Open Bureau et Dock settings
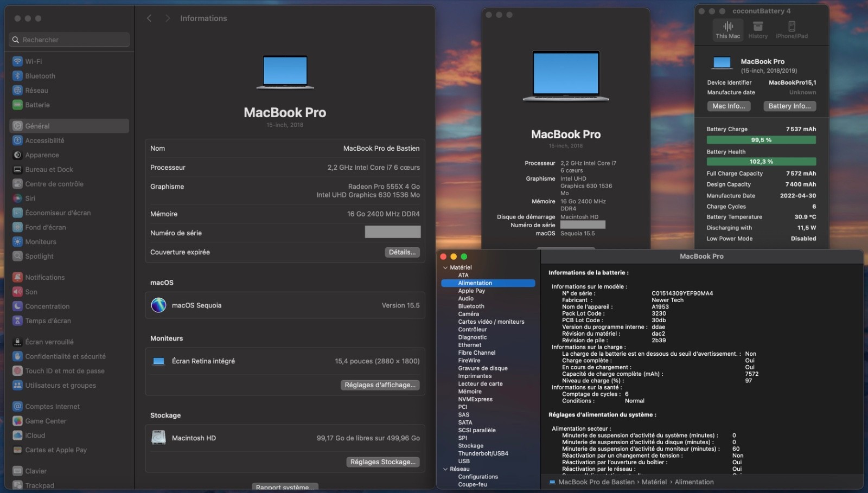The height and width of the screenshot is (493, 868). [69, 170]
